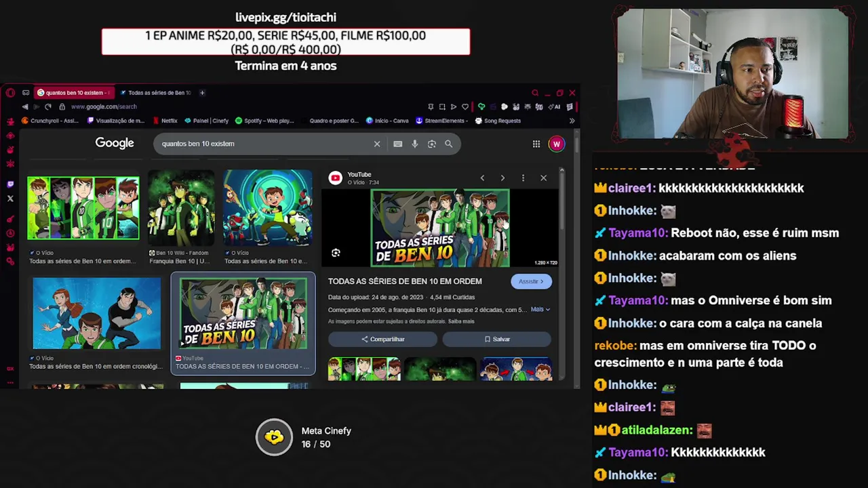This screenshot has width=868, height=488.
Task: Click the Google logo
Action: (115, 143)
